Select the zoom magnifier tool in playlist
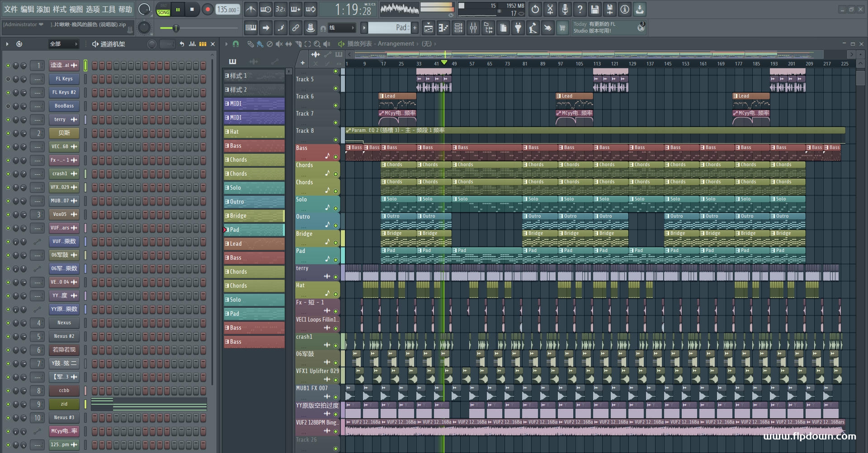Viewport: 868px width, 453px height. [x=317, y=44]
